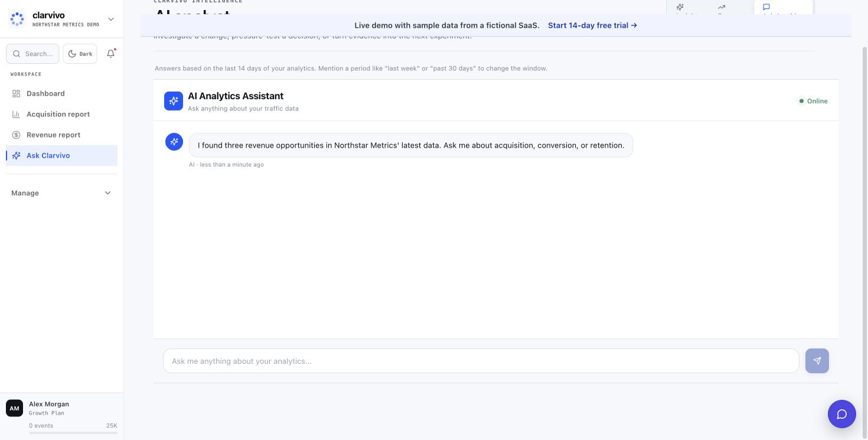The image size is (868, 440).
Task: Click the Clarvivo logo icon
Action: (17, 19)
